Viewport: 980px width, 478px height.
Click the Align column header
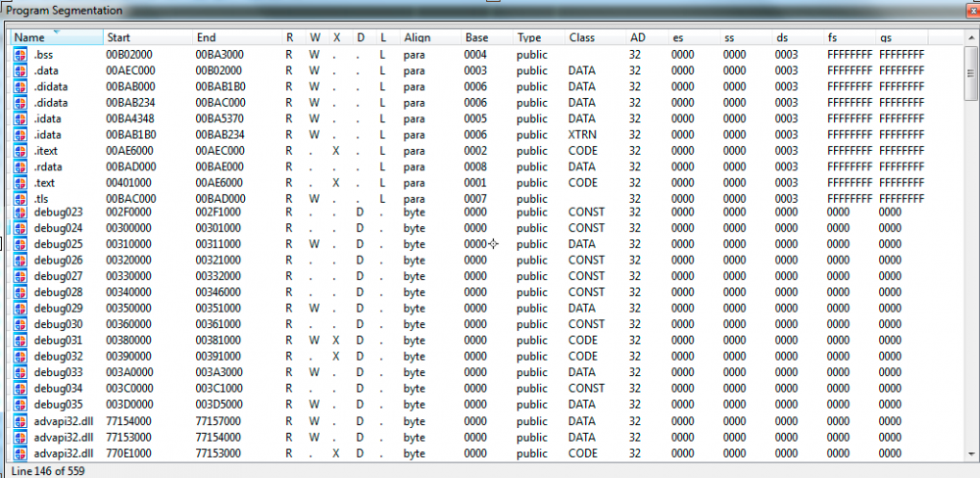(x=417, y=37)
